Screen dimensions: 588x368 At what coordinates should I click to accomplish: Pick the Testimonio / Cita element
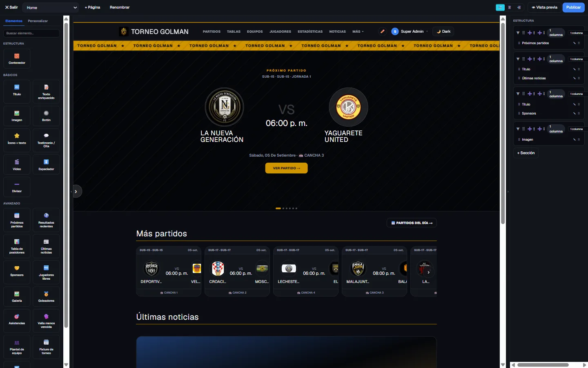[46, 140]
